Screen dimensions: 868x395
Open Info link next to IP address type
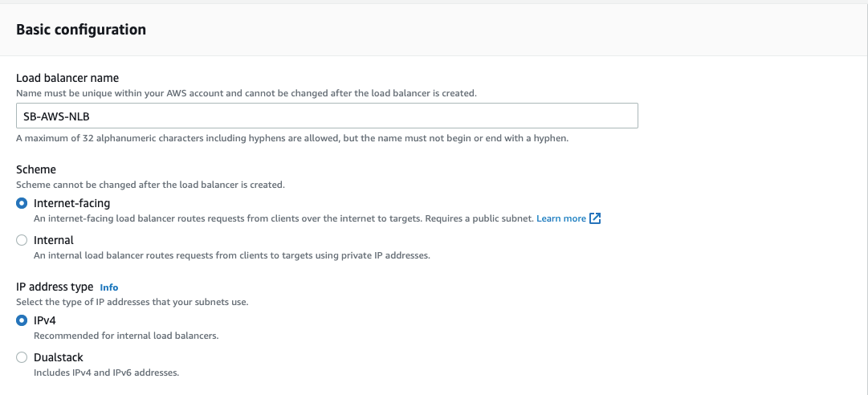click(109, 287)
